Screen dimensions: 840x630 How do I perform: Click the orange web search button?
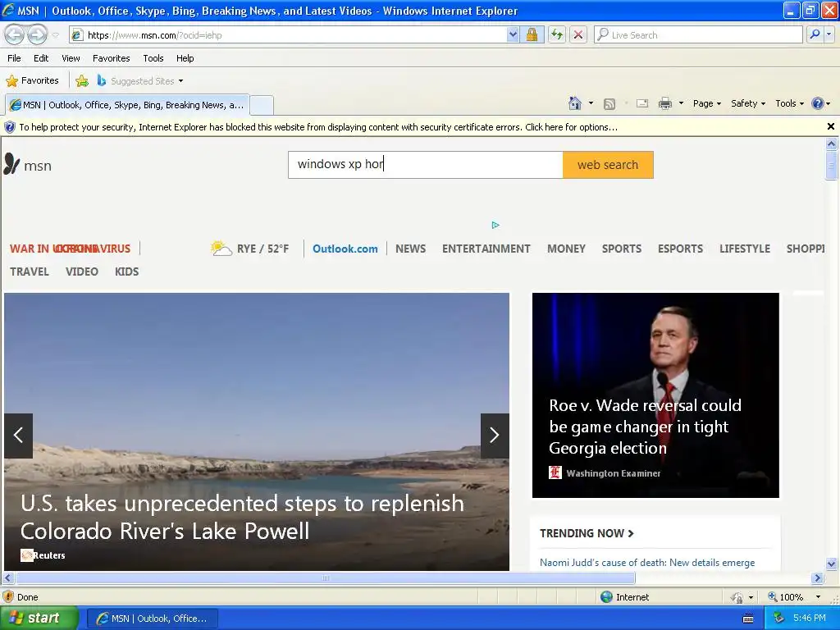[608, 164]
